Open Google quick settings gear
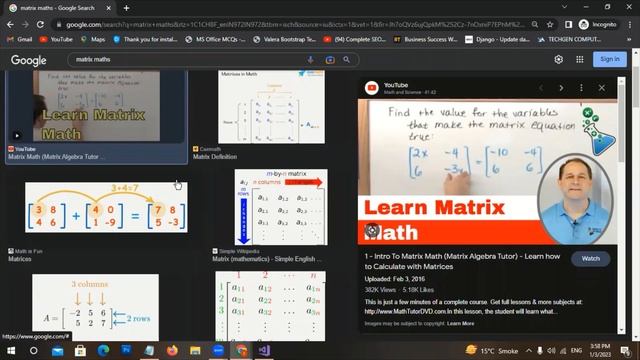 point(558,60)
